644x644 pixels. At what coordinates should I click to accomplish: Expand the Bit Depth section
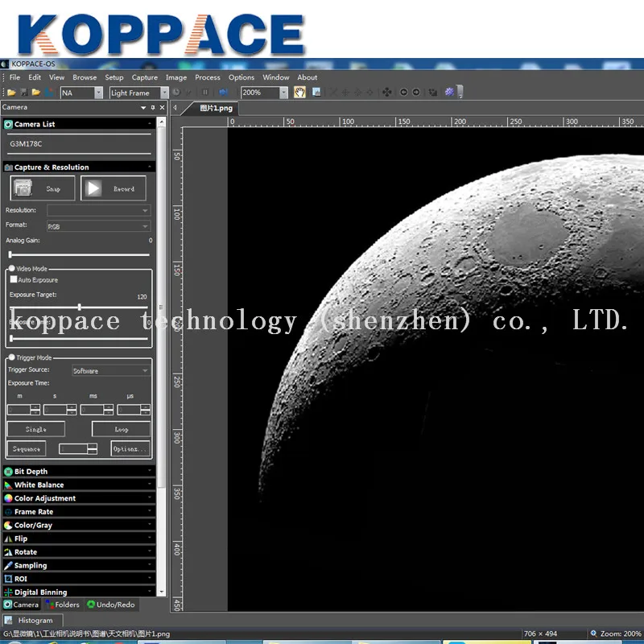click(x=79, y=472)
